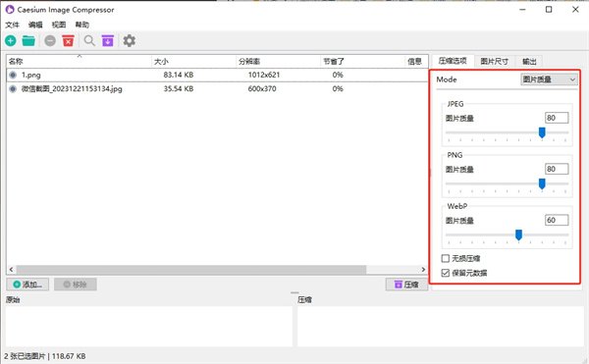Select the 1.png file row
Image resolution: width=589 pixels, height=364 pixels.
point(217,75)
